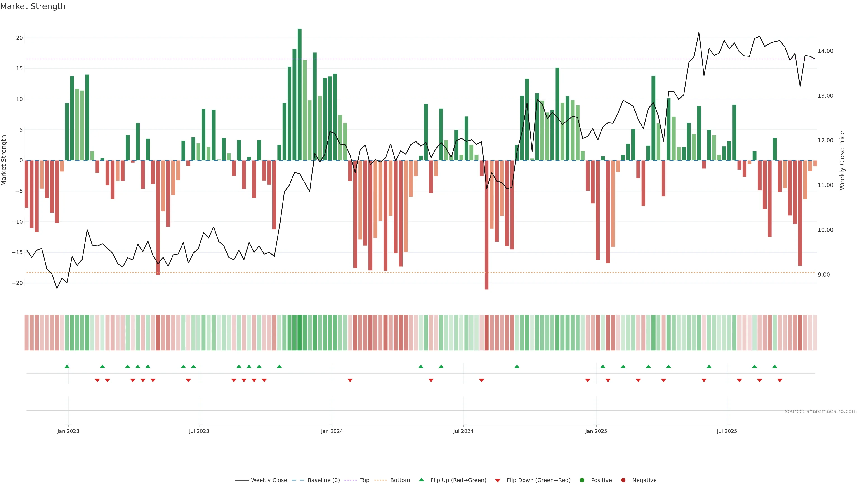Click the Market Strength chart title

pyautogui.click(x=33, y=6)
